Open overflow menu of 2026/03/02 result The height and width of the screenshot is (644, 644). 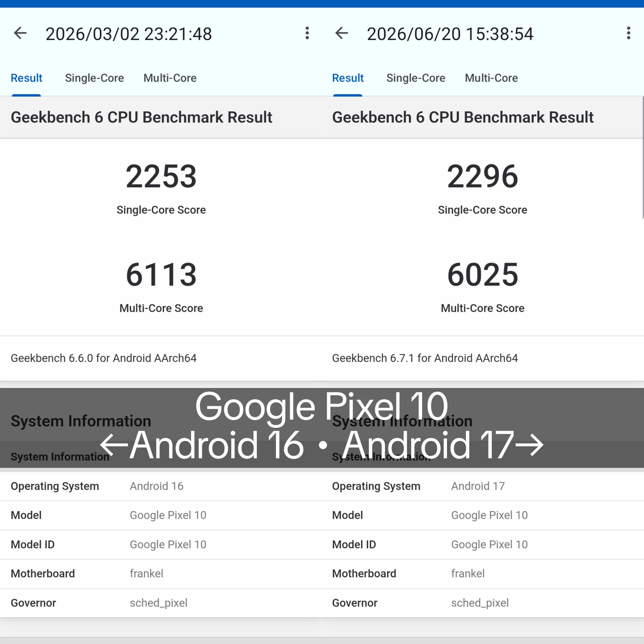(307, 33)
